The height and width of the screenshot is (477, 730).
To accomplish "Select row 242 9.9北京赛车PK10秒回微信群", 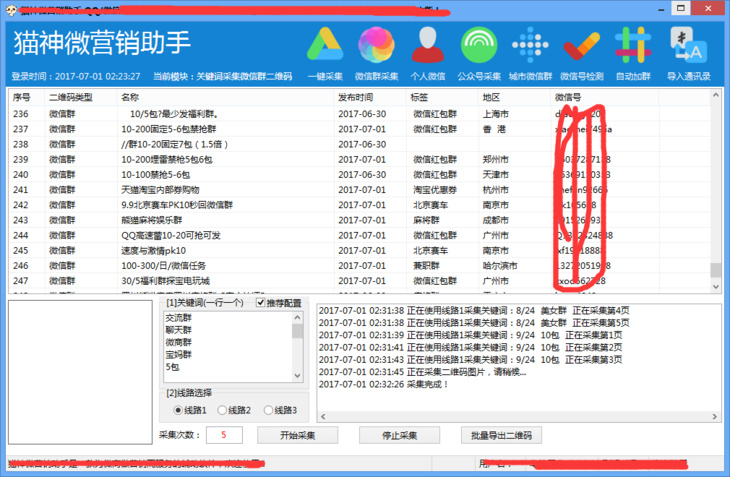I will pos(359,205).
